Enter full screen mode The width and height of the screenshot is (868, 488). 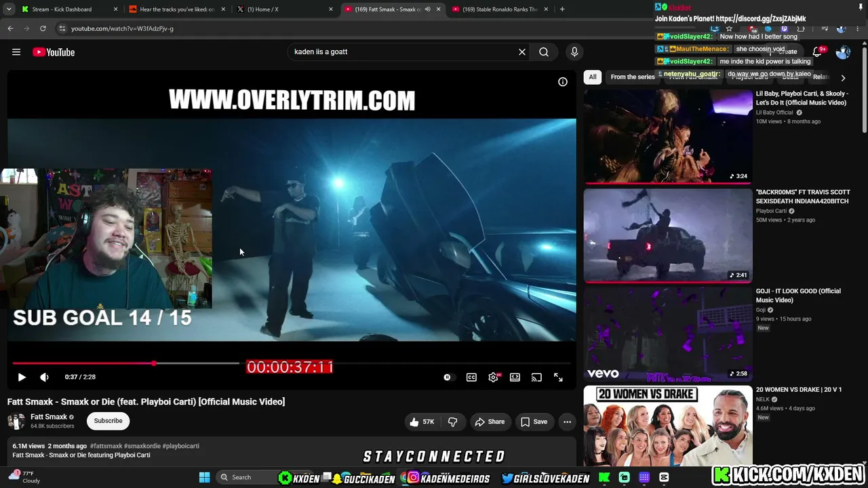click(558, 378)
